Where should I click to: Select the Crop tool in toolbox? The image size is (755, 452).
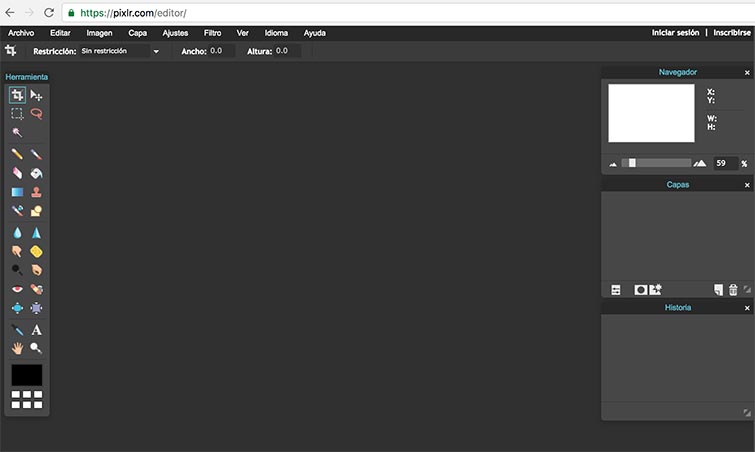[17, 95]
